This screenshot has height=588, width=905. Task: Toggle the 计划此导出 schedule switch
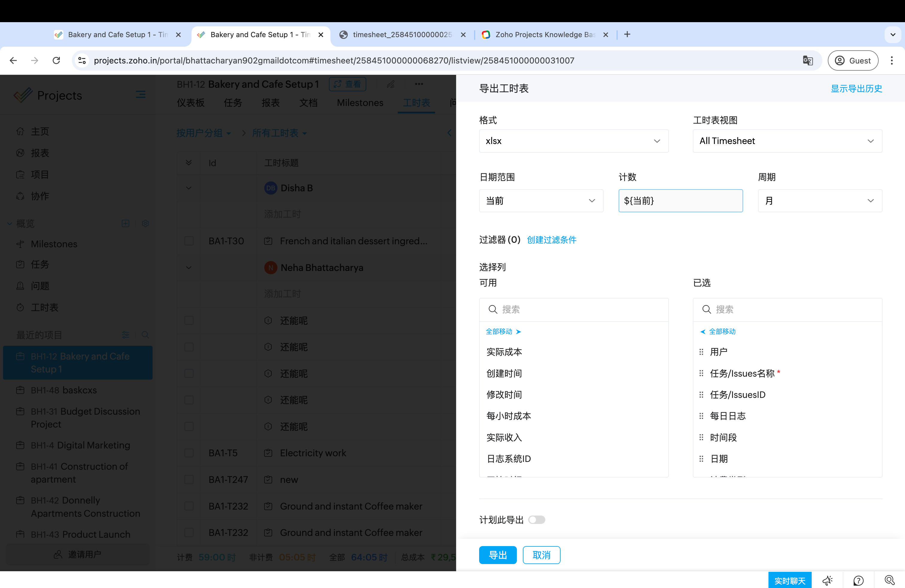click(x=537, y=519)
